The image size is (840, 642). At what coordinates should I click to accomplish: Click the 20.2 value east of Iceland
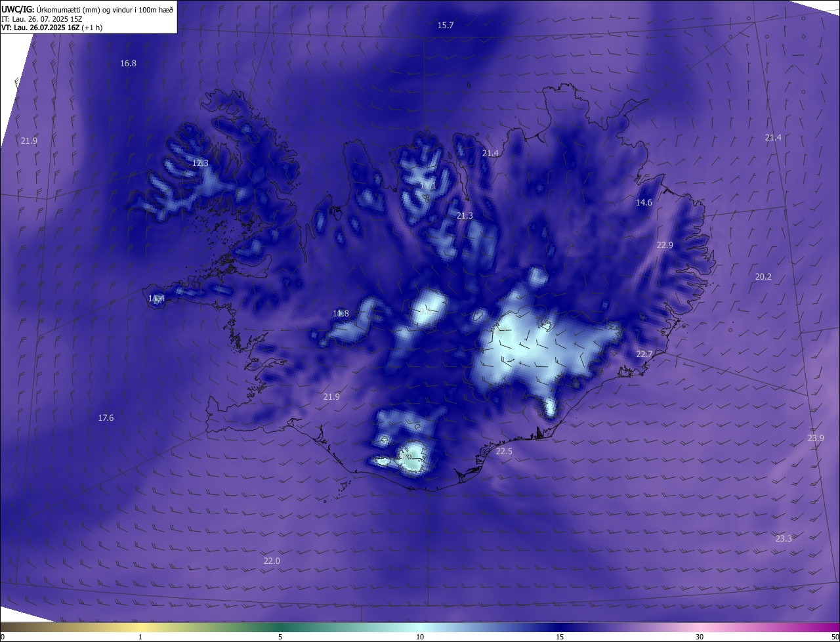[x=763, y=277]
